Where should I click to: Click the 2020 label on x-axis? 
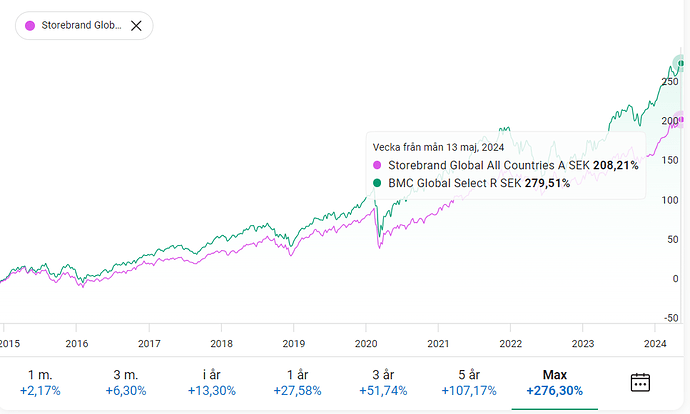pyautogui.click(x=365, y=343)
